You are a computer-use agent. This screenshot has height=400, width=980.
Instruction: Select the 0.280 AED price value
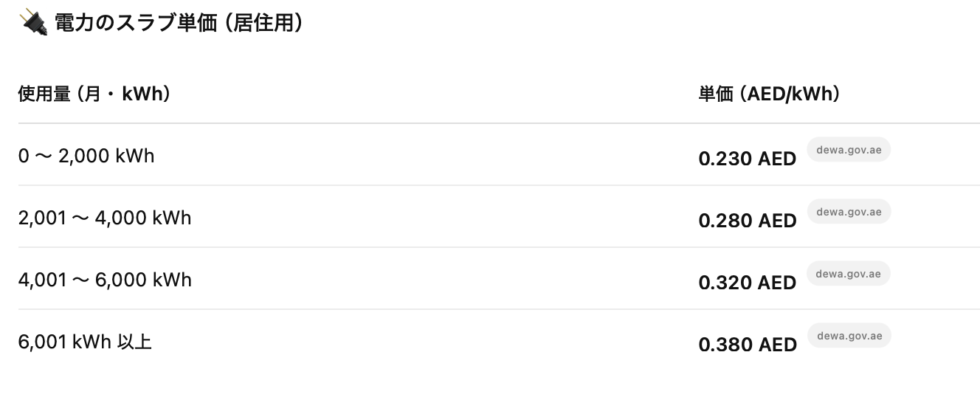[x=748, y=221]
